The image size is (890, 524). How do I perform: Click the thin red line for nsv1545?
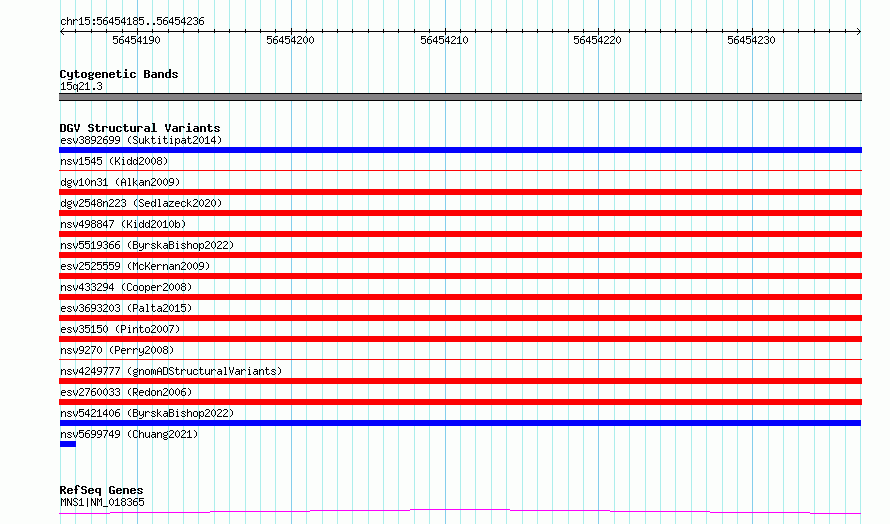[460, 170]
